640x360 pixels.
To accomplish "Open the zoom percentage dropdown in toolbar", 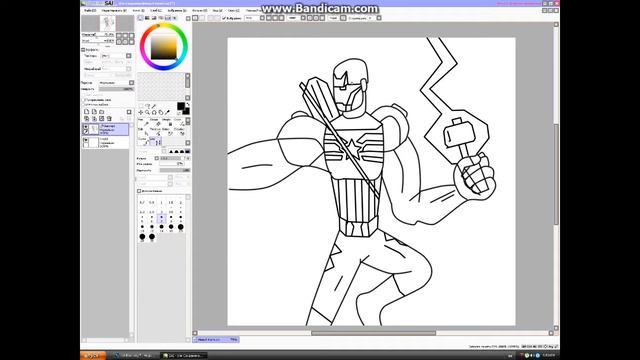I will pyautogui.click(x=262, y=18).
